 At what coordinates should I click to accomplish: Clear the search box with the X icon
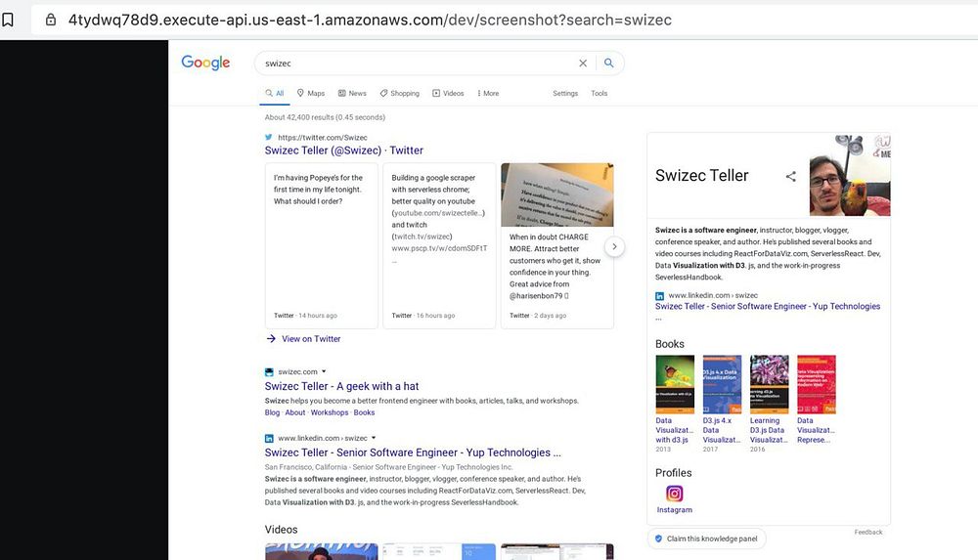tap(583, 63)
